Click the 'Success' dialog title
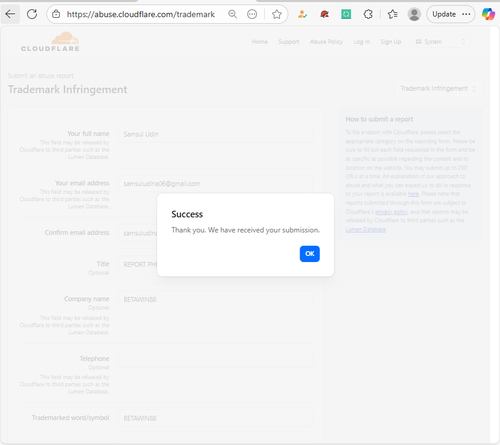Image resolution: width=500 pixels, height=445 pixels. point(187,214)
